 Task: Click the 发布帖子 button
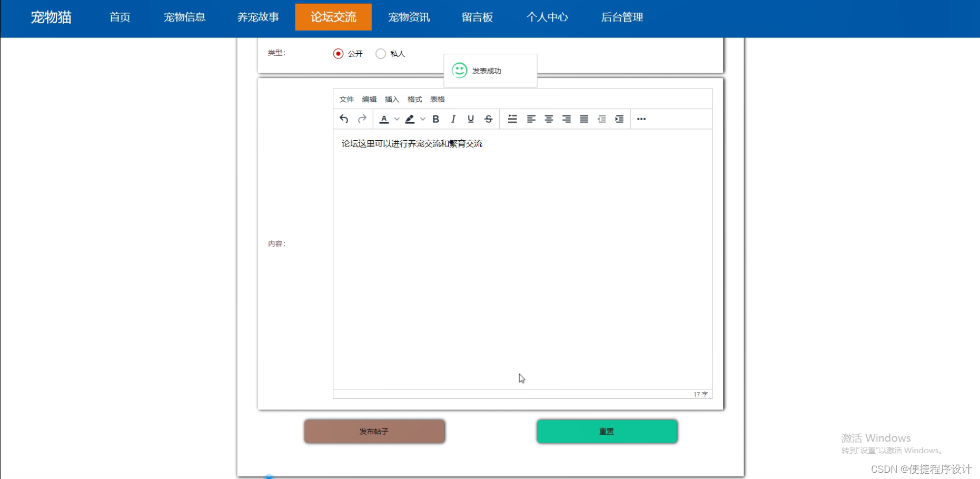coord(374,431)
